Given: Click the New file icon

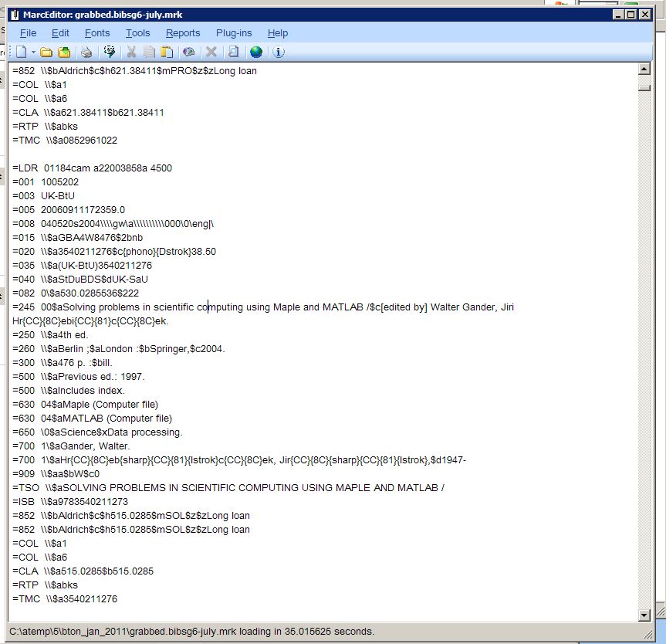Looking at the screenshot, I should (x=22, y=52).
